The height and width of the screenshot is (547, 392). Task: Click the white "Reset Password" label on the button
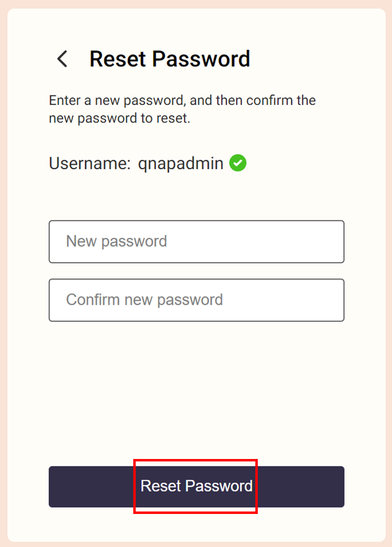[x=196, y=486]
